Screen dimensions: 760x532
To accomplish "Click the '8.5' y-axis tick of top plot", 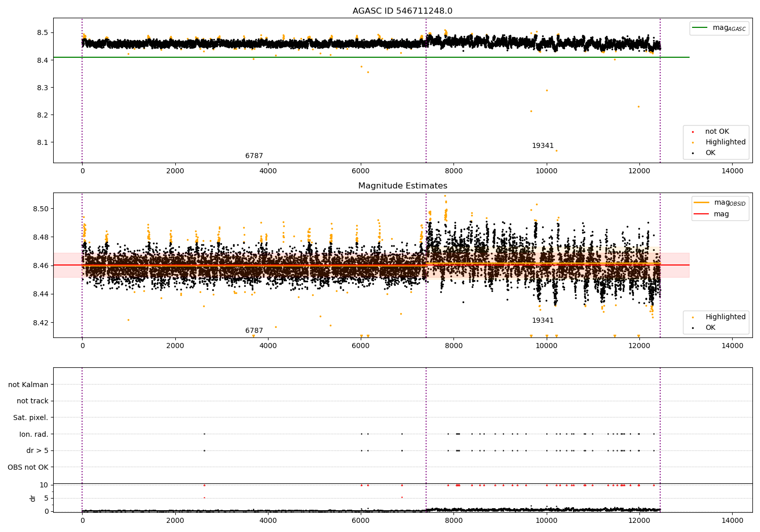I will 43,33.
